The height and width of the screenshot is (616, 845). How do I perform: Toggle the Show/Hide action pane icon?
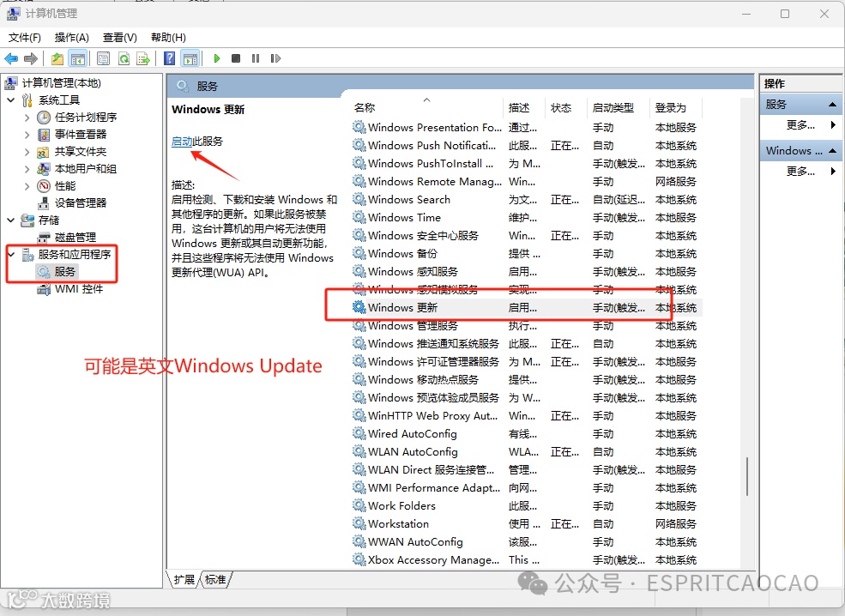[190, 58]
